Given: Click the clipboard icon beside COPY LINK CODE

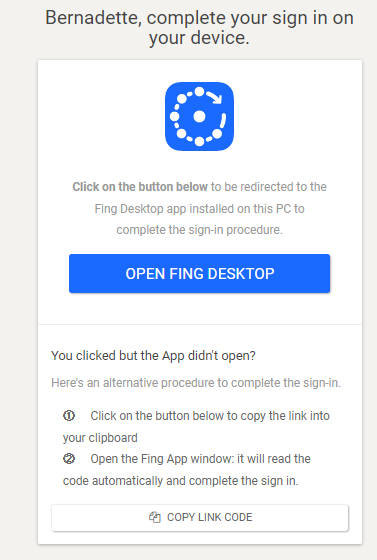Looking at the screenshot, I should coord(155,517).
